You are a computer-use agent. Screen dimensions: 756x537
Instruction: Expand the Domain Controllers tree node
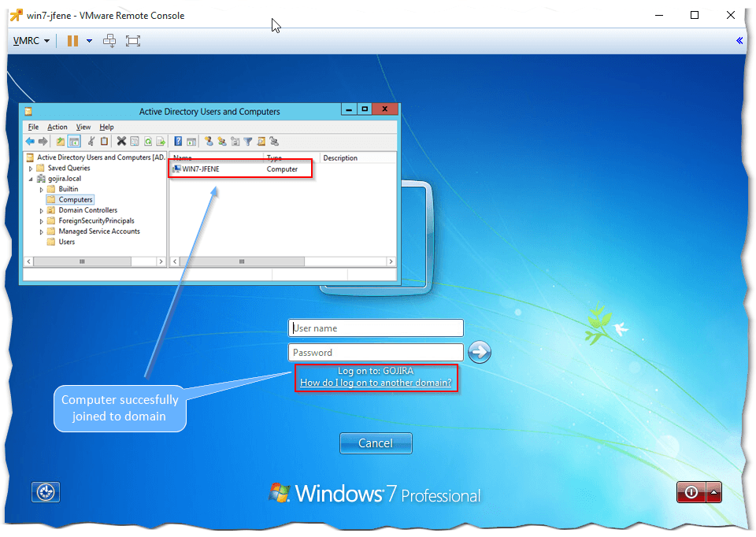42,211
